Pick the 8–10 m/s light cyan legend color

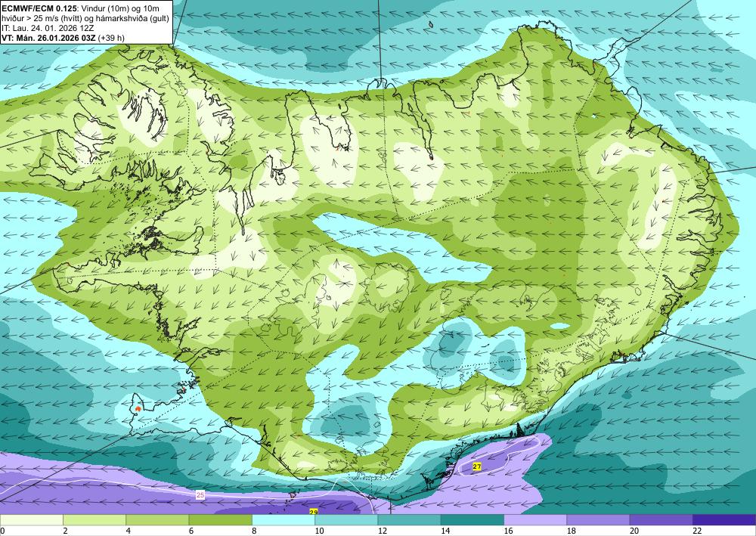(x=283, y=519)
